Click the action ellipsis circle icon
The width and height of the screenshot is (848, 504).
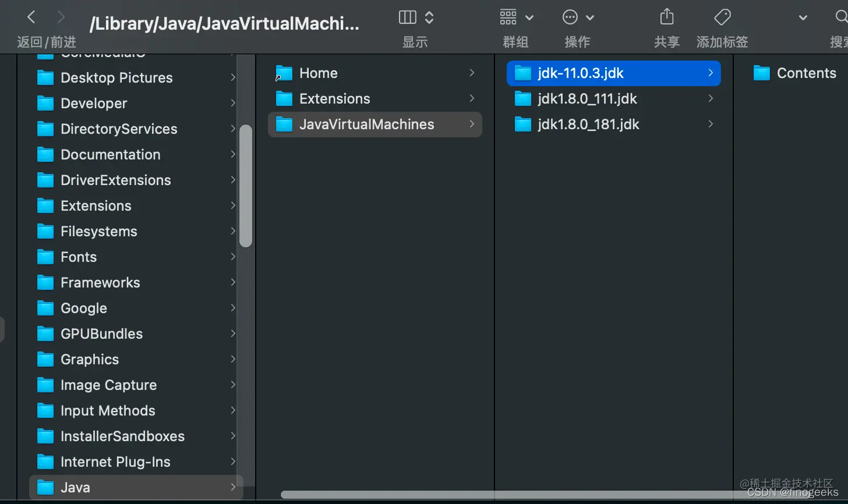(x=570, y=17)
